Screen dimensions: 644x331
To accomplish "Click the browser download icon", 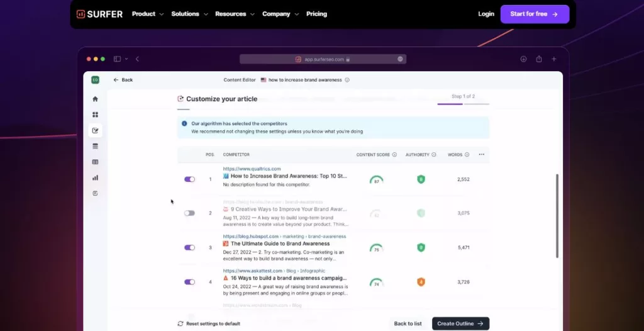I will click(523, 59).
